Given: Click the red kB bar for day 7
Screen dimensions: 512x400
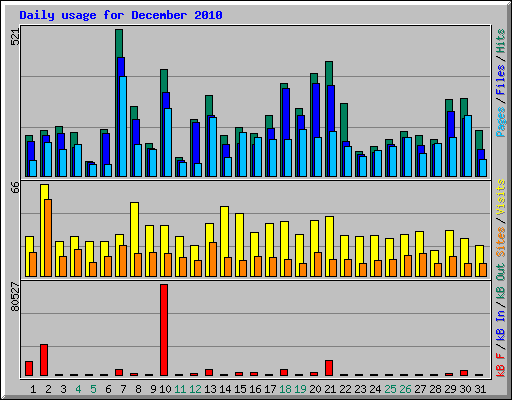Looking at the screenshot, I should click(119, 372).
